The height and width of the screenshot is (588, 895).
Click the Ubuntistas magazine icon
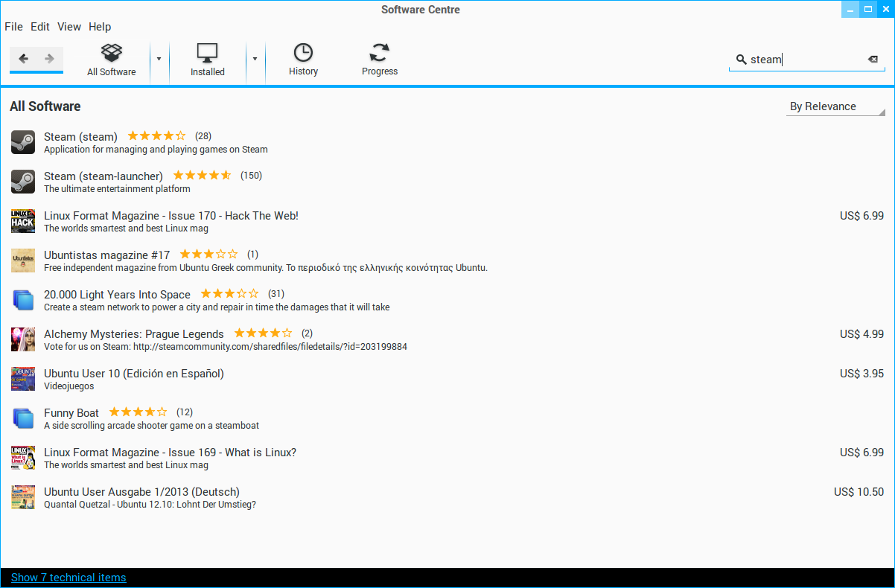(23, 261)
